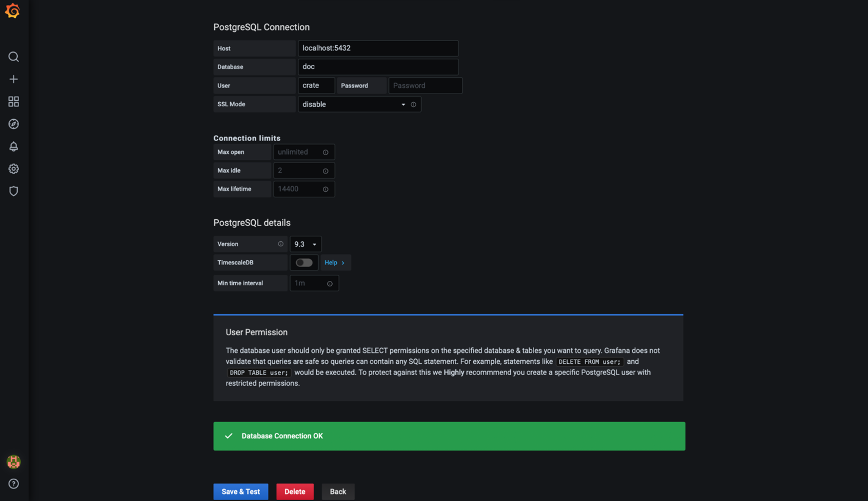Show Max lifetime info icon
Viewport: 868px width, 501px height.
click(x=325, y=189)
